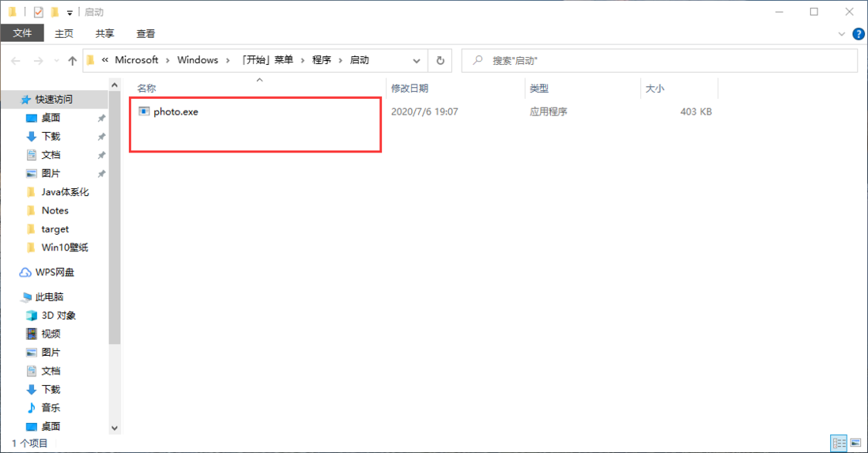Go back to previous folder
868x453 pixels.
[16, 61]
